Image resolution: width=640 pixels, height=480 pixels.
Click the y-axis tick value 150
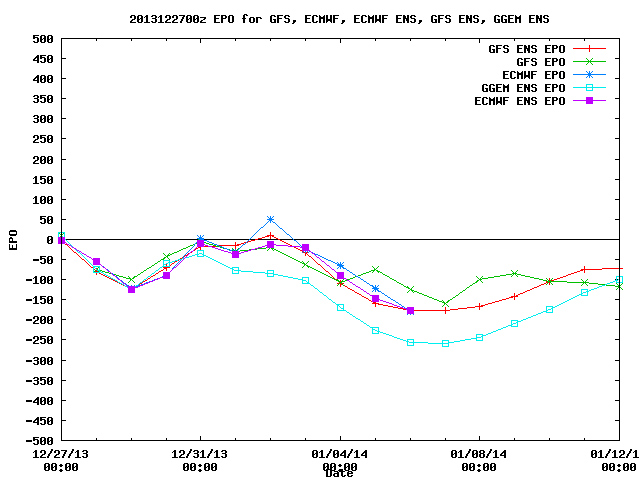[43, 180]
